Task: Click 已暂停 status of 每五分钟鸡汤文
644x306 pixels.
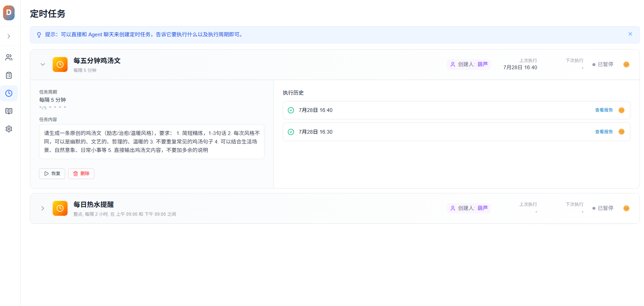Action: tap(603, 64)
